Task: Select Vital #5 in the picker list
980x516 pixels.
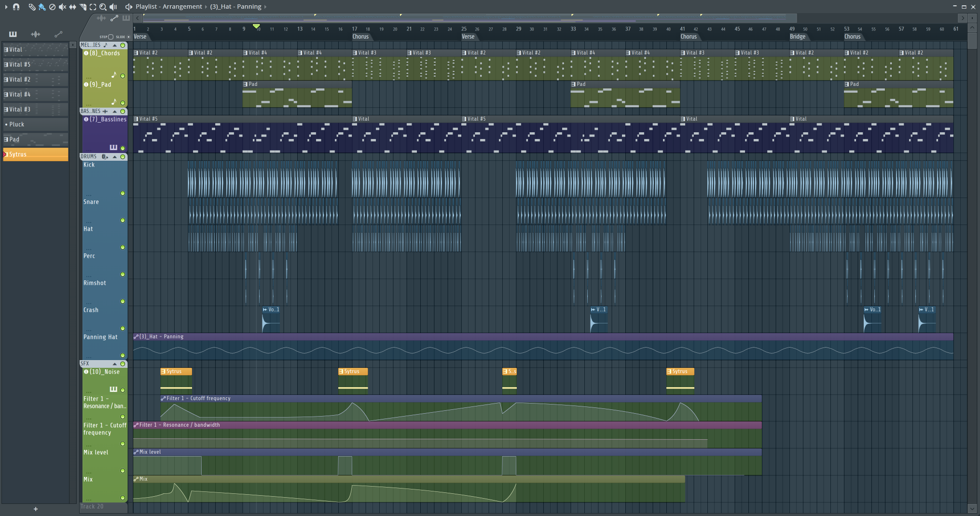Action: tap(36, 64)
